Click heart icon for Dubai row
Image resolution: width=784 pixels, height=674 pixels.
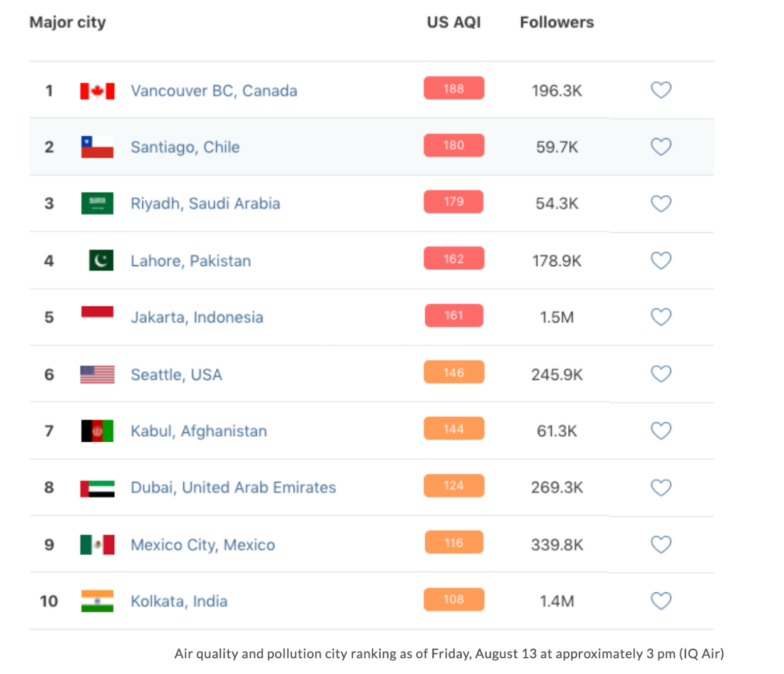[x=660, y=488]
